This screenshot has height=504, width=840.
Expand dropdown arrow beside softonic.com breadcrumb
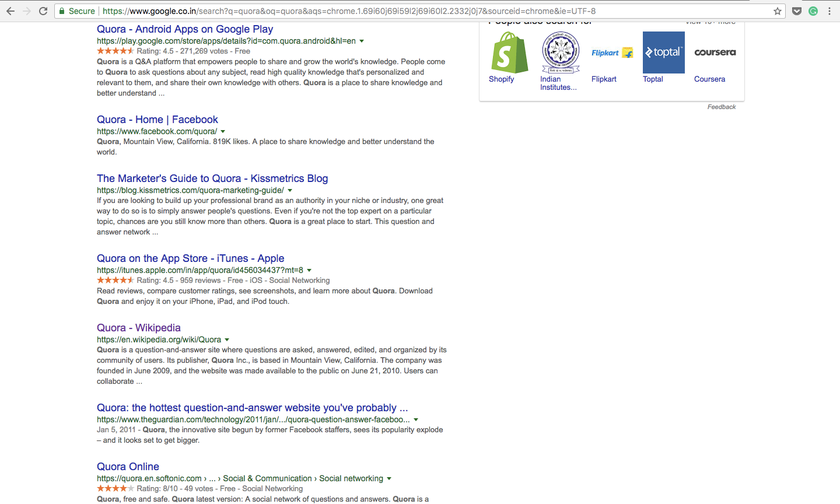[389, 479]
